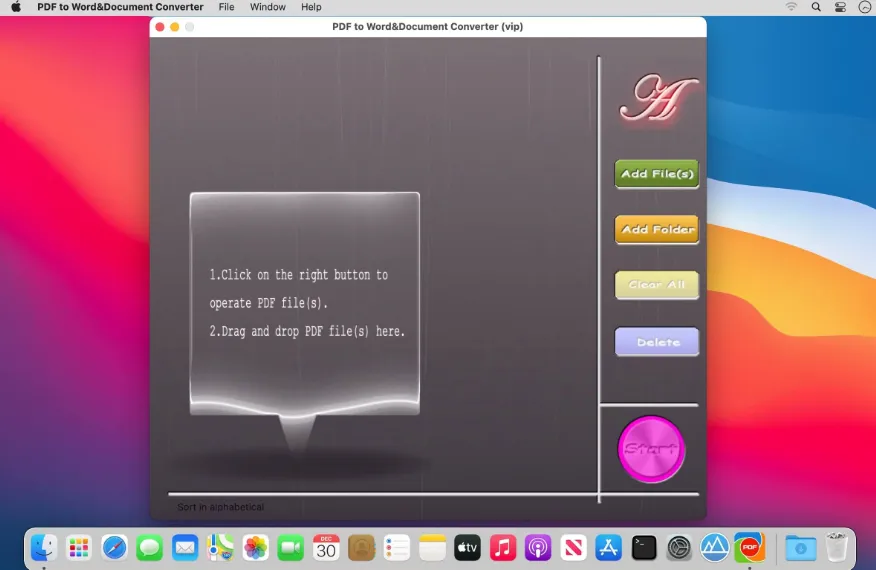Viewport: 876px width, 570px height.
Task: Open Finder from the Dock
Action: (44, 548)
